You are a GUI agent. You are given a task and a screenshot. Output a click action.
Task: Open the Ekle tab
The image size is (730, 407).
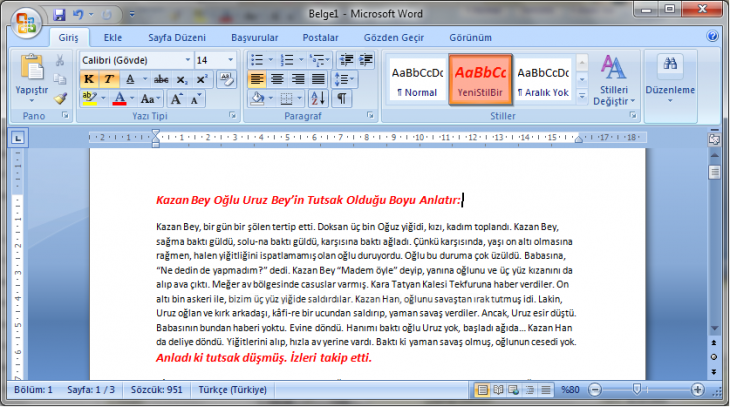pyautogui.click(x=113, y=38)
